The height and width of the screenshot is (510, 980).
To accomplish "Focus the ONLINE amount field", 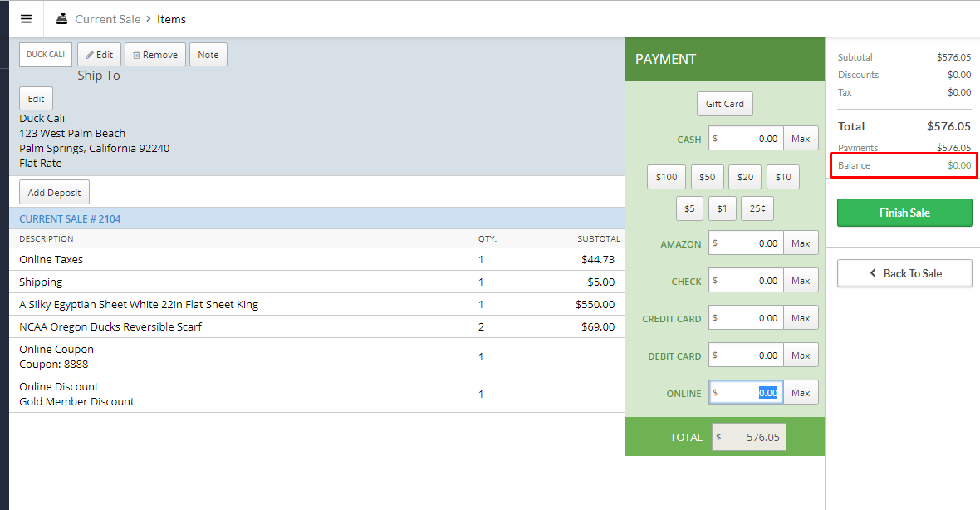I will [x=746, y=393].
